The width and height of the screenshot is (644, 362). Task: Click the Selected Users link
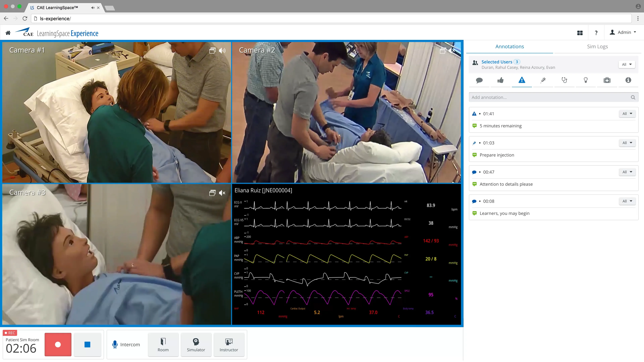[x=497, y=62]
